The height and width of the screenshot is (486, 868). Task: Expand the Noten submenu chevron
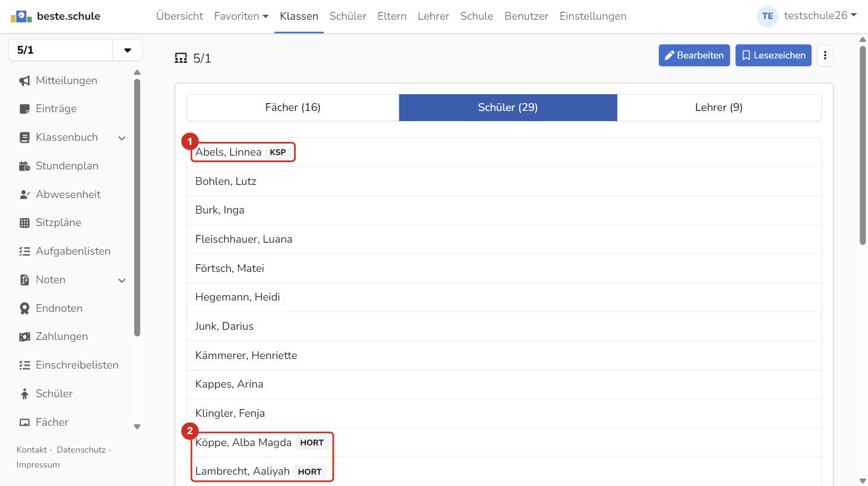coord(122,280)
